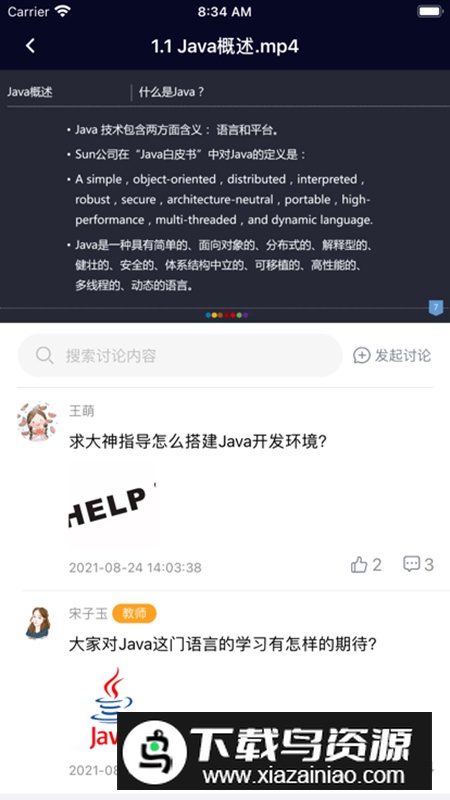Tap the 教师 badge next to 宋子玉

coord(134,614)
